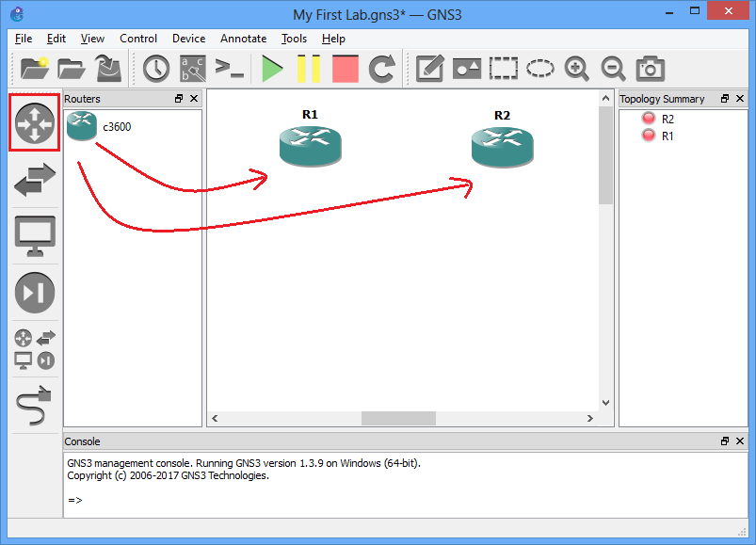Close the Routers panel
The width and height of the screenshot is (756, 545).
(194, 99)
